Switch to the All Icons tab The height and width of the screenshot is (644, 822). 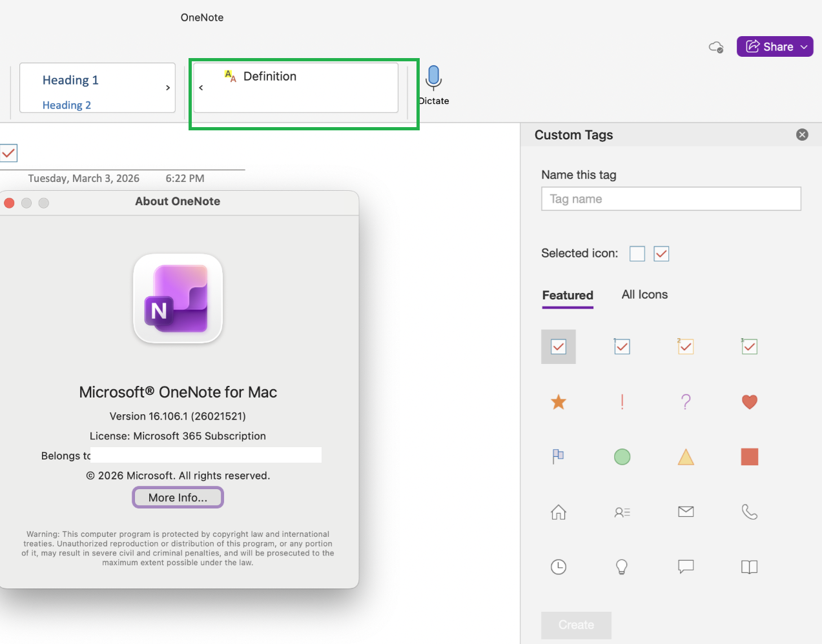(x=644, y=294)
